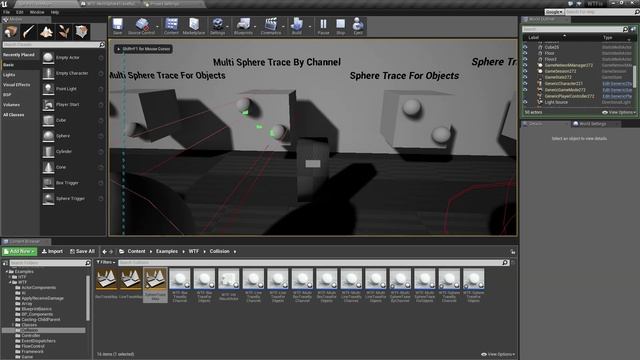Open Blueprints dropdown arrow
The width and height of the screenshot is (640, 360).
tap(256, 27)
